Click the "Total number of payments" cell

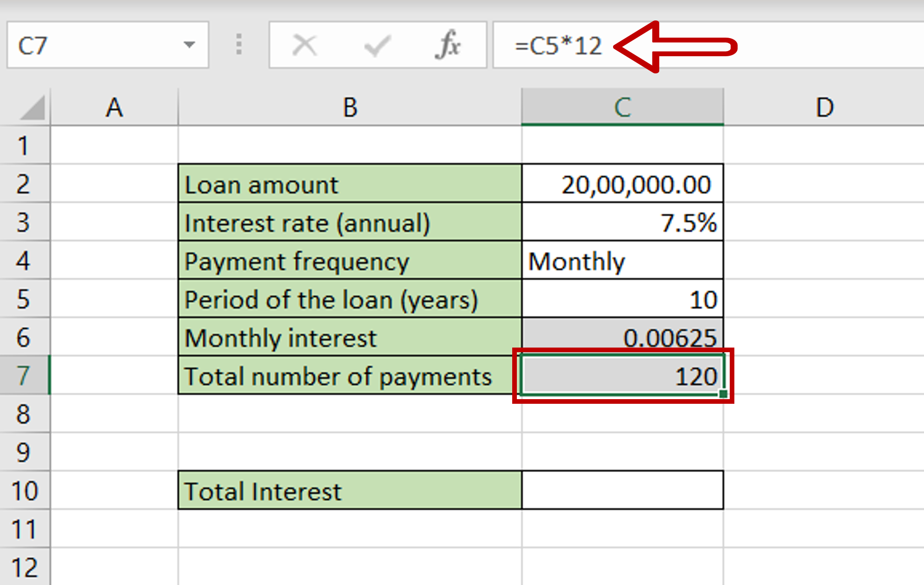[350, 375]
